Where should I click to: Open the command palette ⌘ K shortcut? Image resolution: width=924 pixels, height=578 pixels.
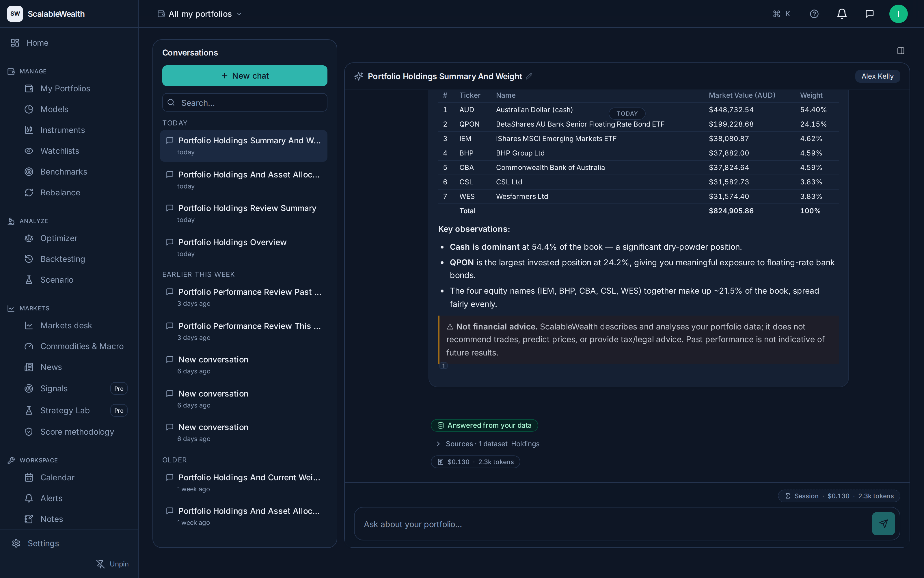[781, 14]
